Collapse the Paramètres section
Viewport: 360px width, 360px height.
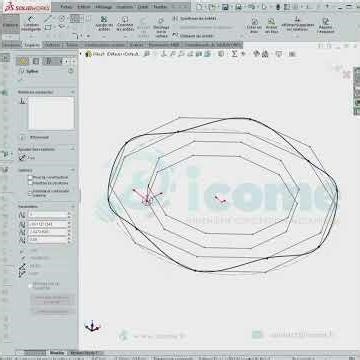click(x=72, y=207)
